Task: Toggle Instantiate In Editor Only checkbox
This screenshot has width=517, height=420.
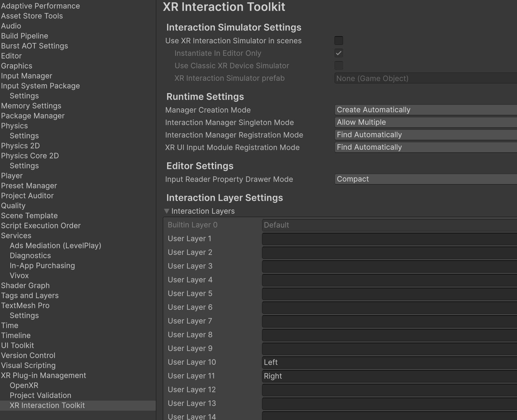Action: coord(339,53)
